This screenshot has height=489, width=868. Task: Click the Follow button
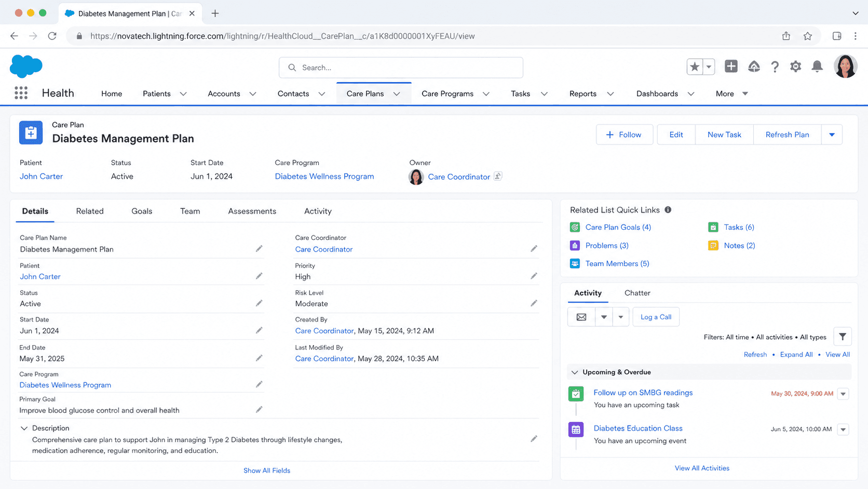pos(625,135)
